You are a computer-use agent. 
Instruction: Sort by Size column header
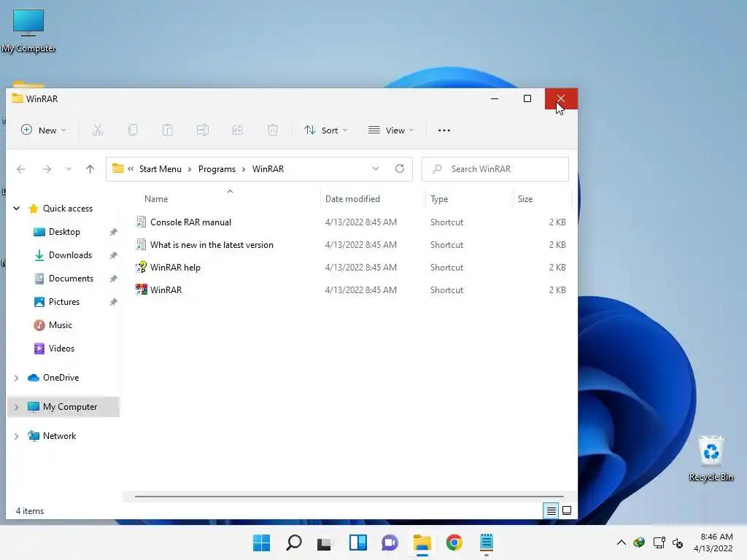pos(525,199)
